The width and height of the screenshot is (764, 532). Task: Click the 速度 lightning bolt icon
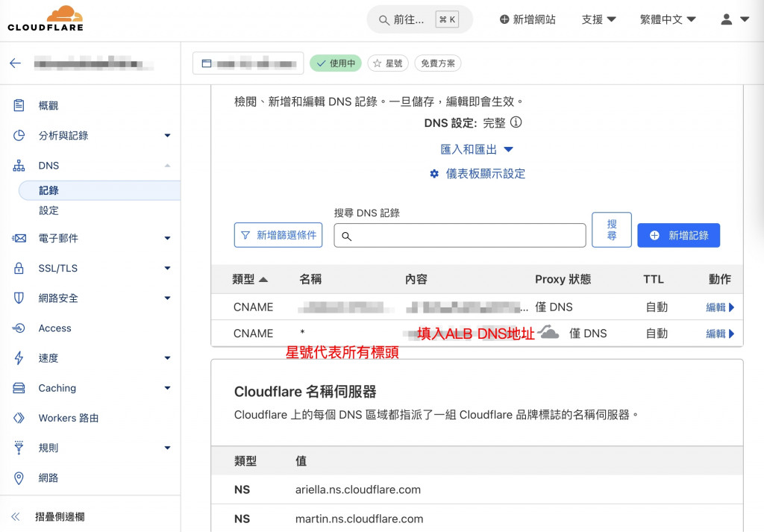pyautogui.click(x=19, y=358)
